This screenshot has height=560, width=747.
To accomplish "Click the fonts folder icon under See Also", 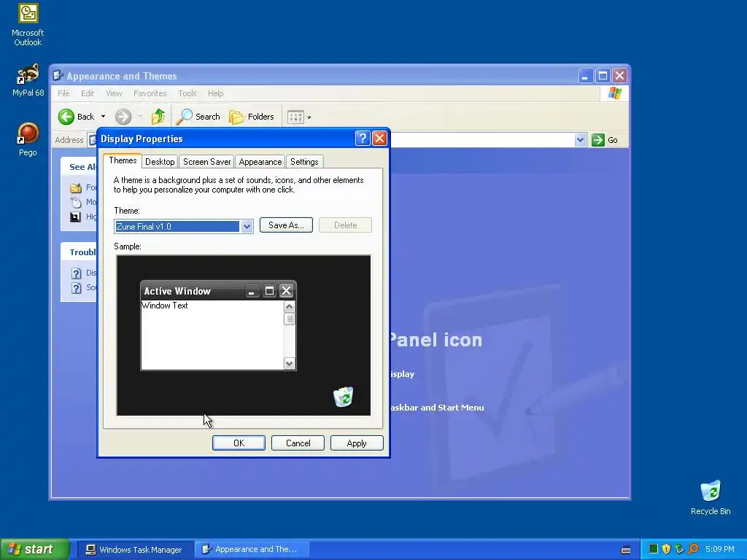I will coord(76,187).
